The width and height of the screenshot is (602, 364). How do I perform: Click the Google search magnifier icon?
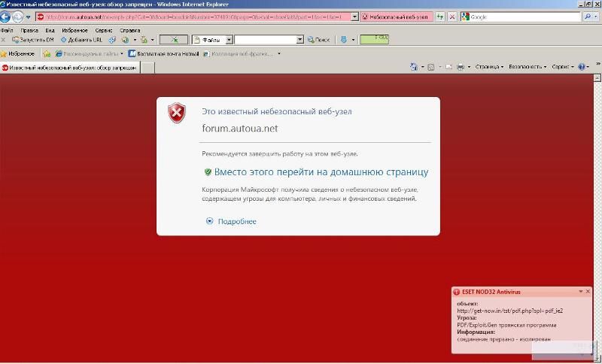click(587, 17)
